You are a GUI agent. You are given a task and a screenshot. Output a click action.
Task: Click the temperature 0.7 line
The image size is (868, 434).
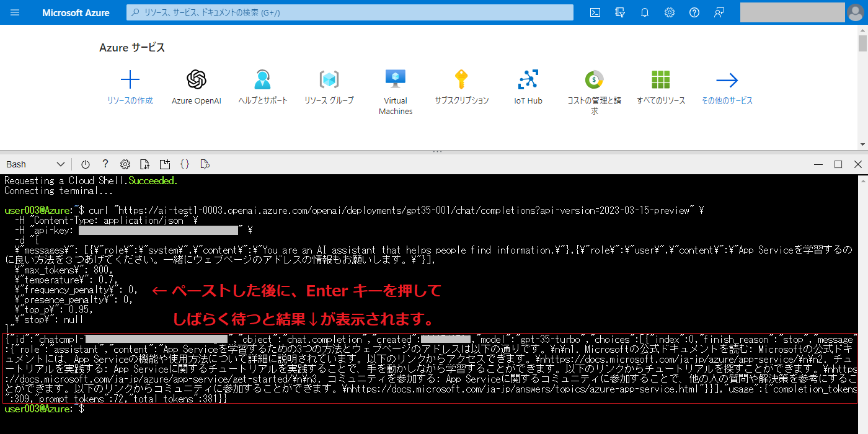coord(66,280)
